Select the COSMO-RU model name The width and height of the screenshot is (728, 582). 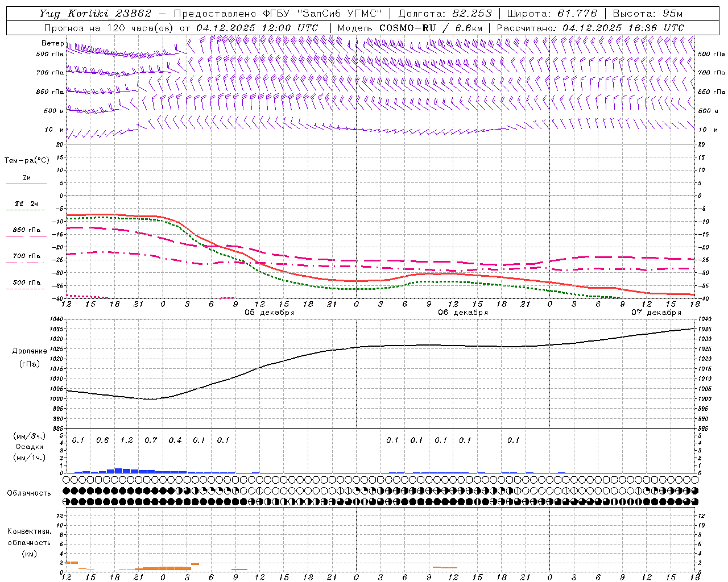point(408,28)
